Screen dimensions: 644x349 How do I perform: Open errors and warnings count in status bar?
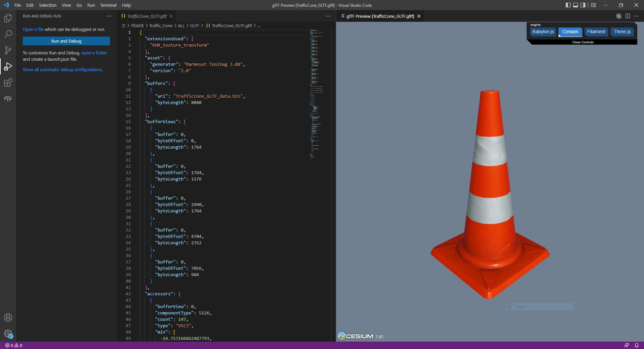tap(14, 345)
